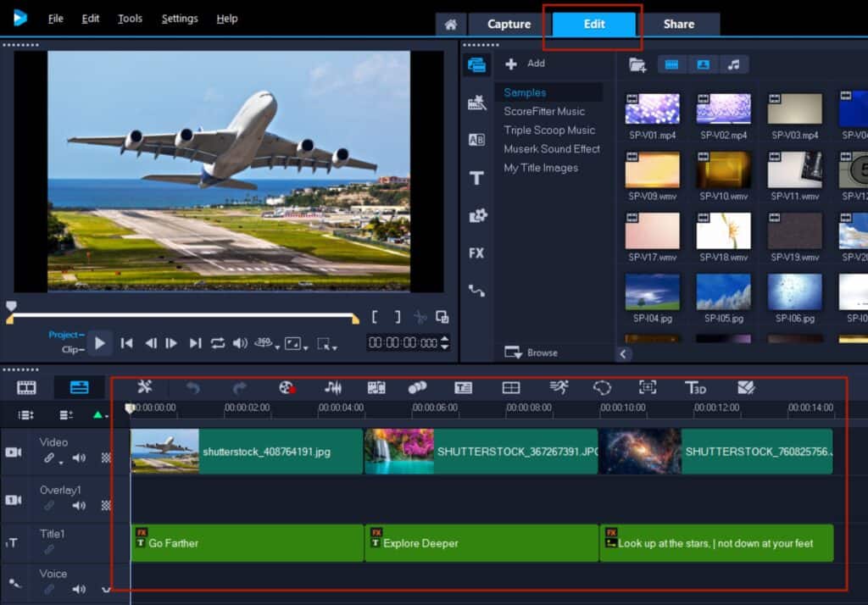Open the 3D Title Editor
This screenshot has height=605, width=868.
(x=695, y=387)
